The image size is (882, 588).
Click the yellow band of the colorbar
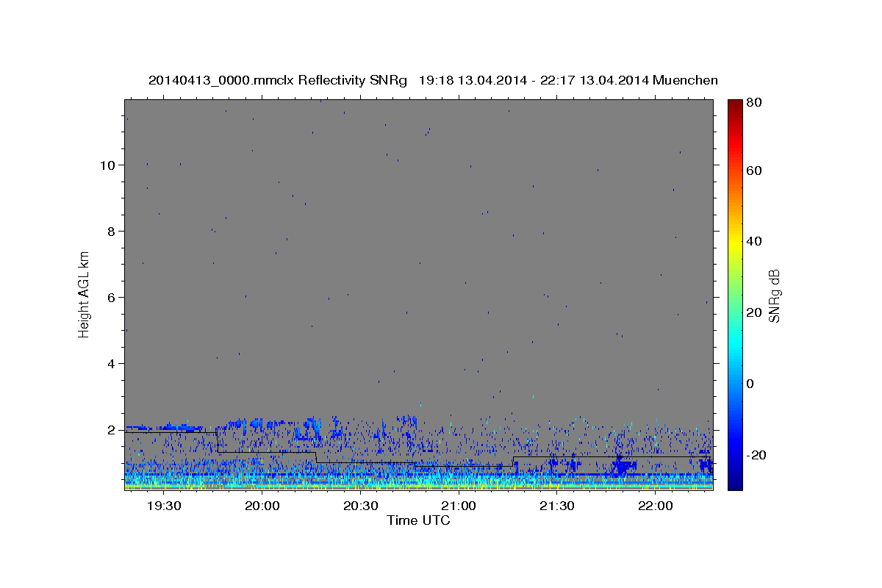click(x=734, y=243)
